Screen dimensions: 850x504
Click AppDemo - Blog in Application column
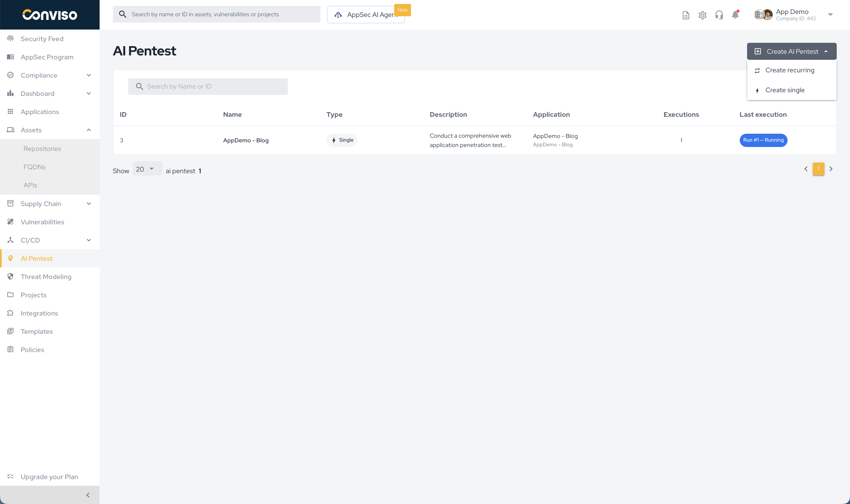coord(555,136)
